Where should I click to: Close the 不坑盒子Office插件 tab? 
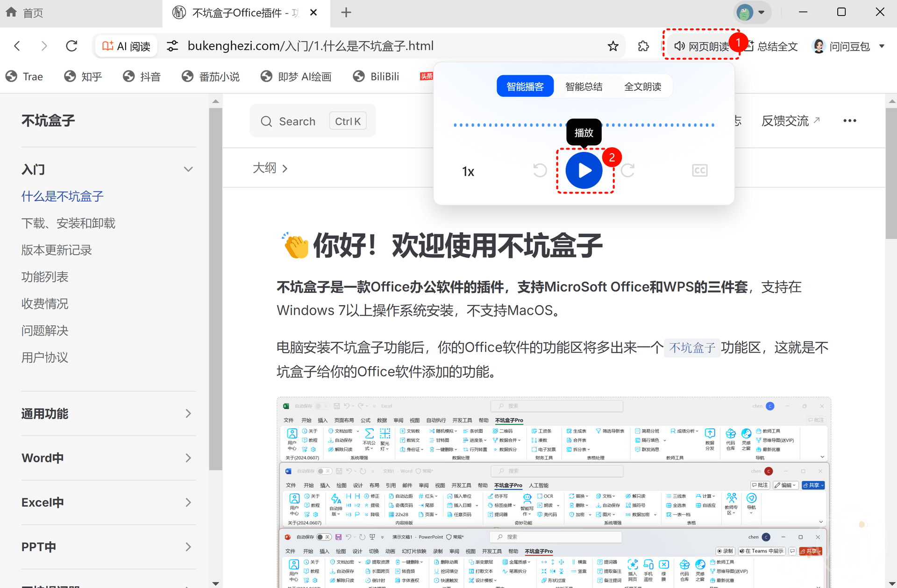point(314,13)
